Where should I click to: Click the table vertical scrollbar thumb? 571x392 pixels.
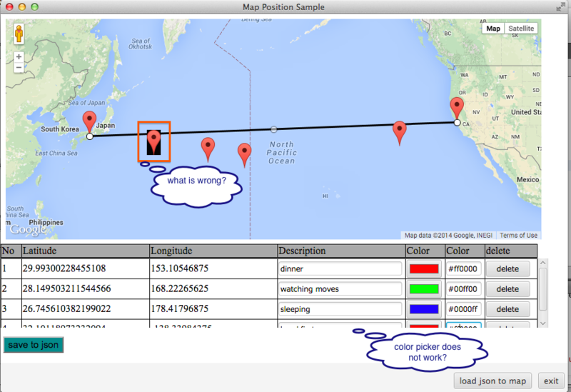point(543,289)
